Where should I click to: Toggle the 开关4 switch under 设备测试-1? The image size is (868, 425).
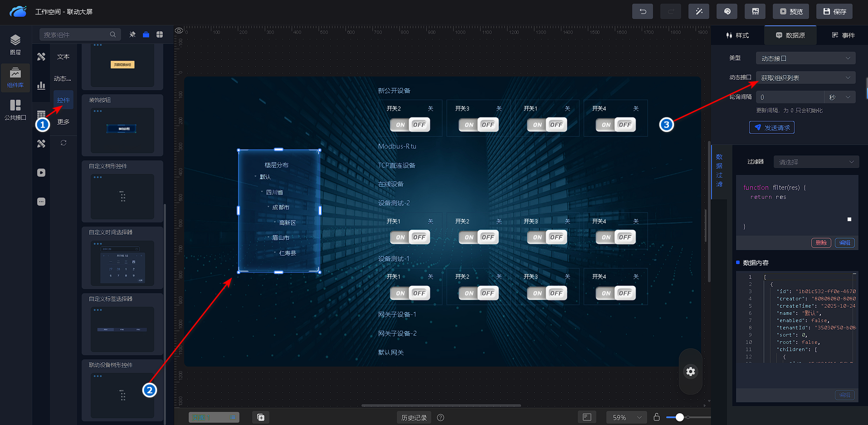615,293
